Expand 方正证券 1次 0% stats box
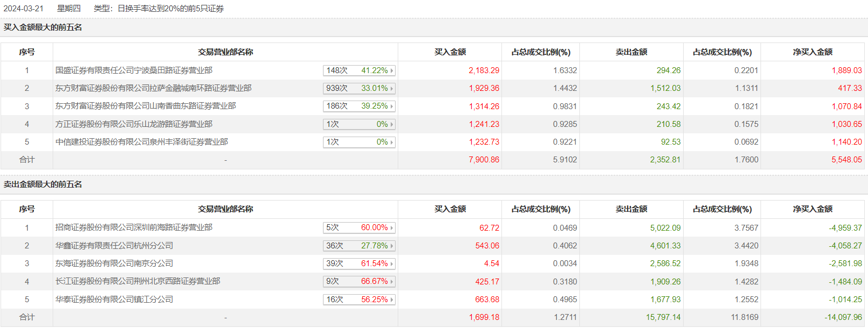Screen dimensions: 868x328 [359, 124]
